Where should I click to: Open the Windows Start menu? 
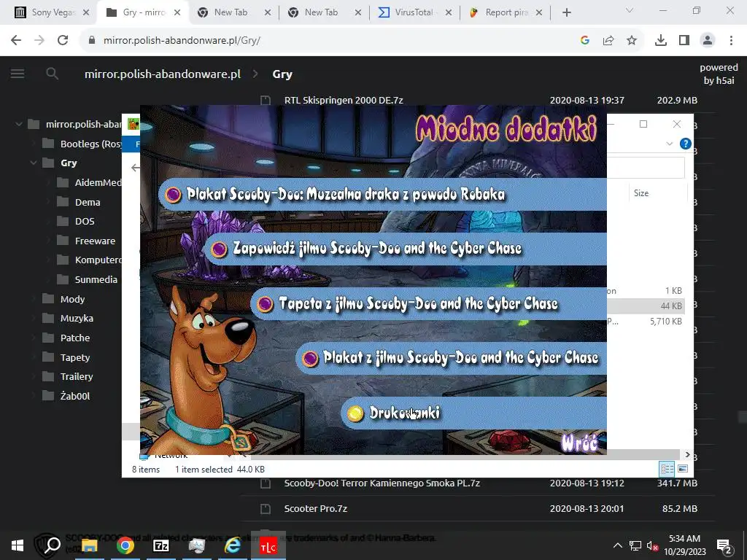(x=18, y=545)
